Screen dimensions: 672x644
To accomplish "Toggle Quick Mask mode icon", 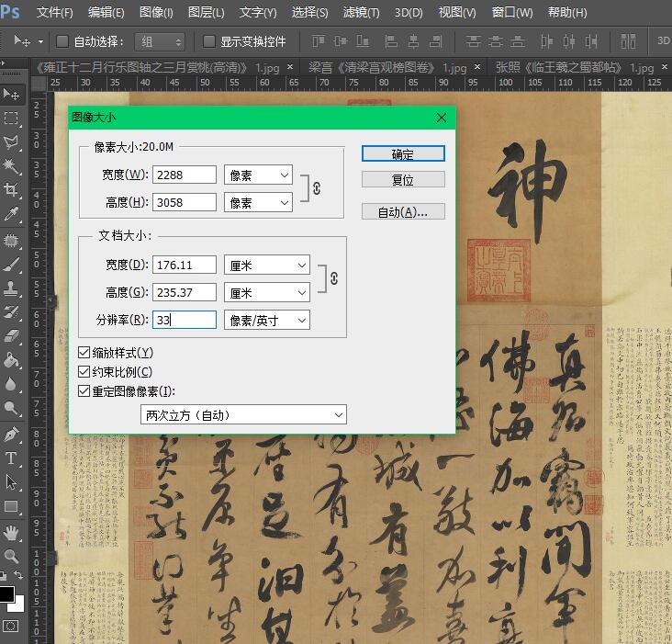I will (11, 627).
